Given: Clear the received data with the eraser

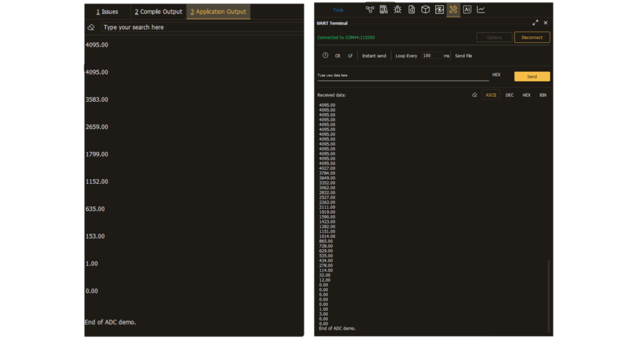Looking at the screenshot, I should (x=474, y=95).
